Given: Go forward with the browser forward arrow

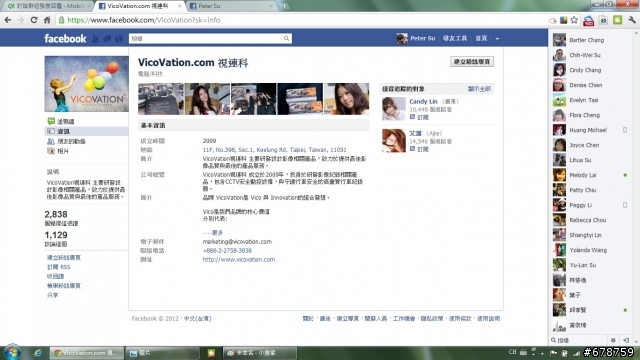Looking at the screenshot, I should [x=20, y=20].
